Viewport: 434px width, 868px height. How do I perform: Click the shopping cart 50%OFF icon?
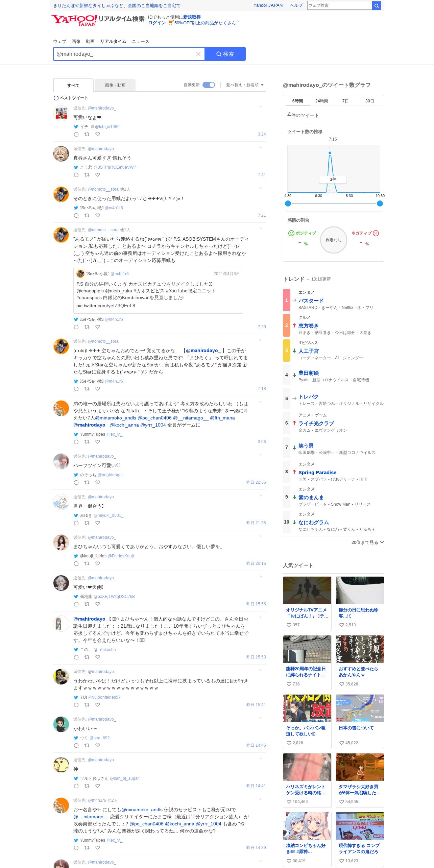[171, 23]
